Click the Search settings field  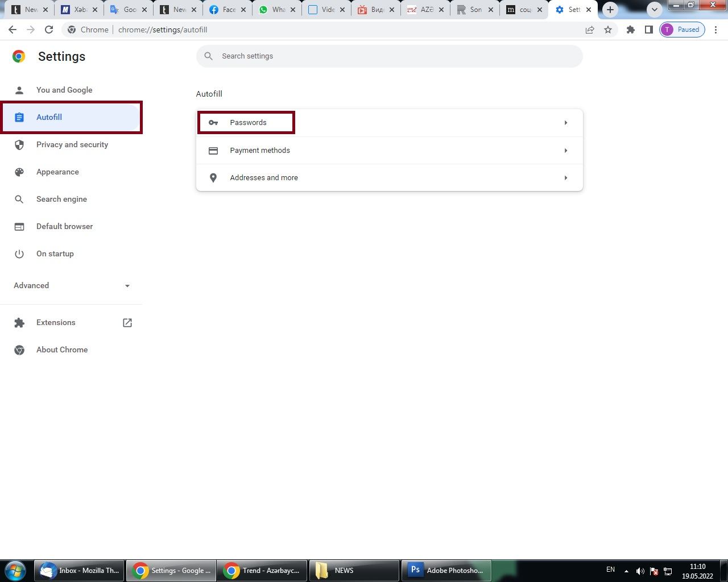[389, 56]
